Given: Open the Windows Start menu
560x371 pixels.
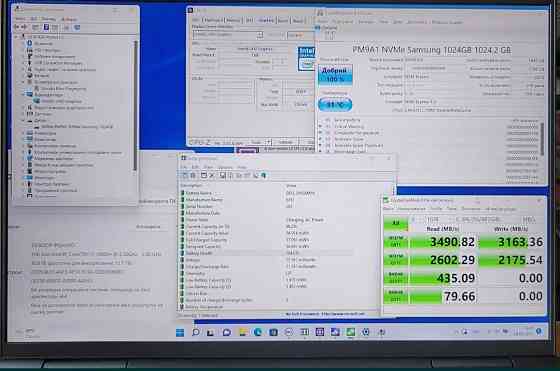Looking at the screenshot, I should pyautogui.click(x=180, y=332).
